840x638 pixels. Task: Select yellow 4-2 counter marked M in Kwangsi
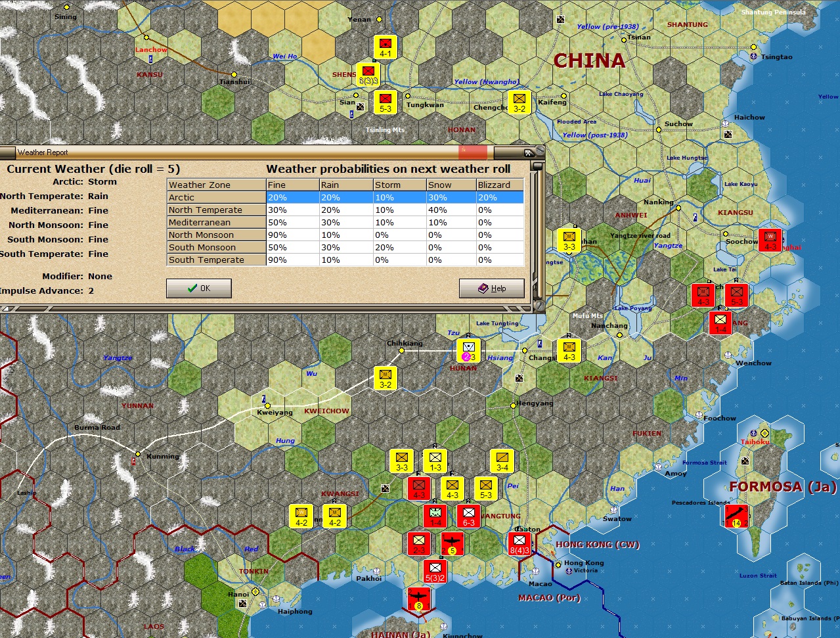point(335,516)
